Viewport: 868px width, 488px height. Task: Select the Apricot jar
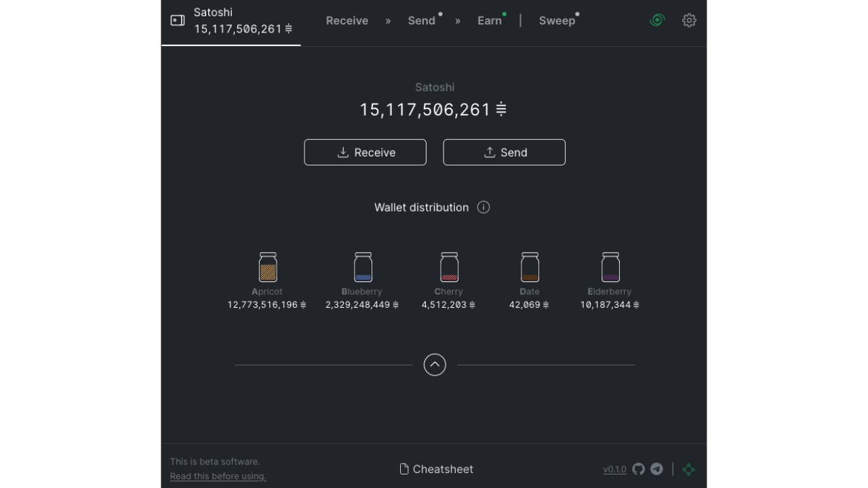click(267, 267)
